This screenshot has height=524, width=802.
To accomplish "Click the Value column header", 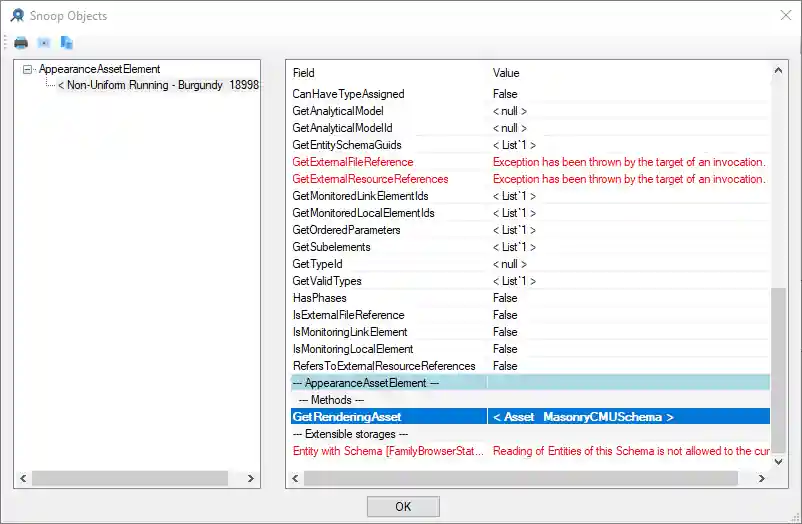I will [x=506, y=73].
